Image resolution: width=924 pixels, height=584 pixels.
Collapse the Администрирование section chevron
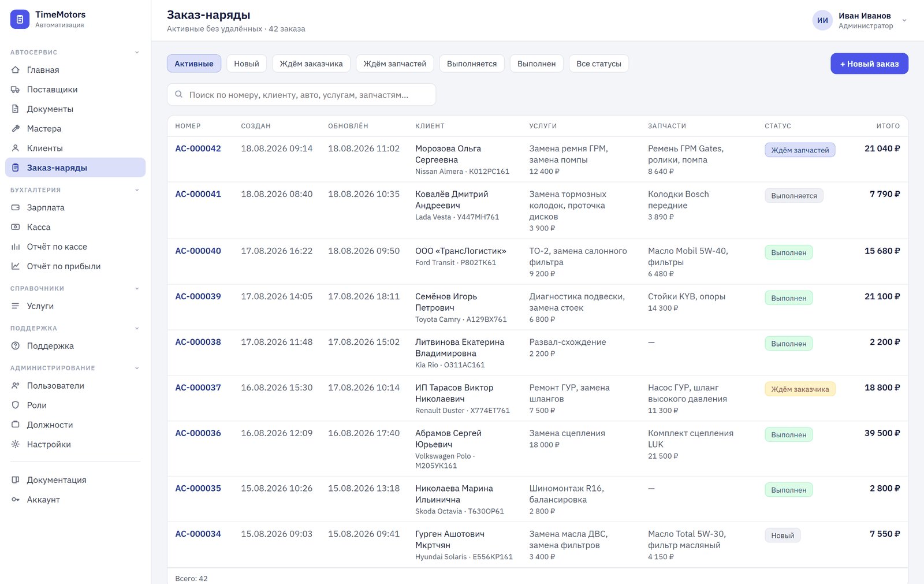click(x=137, y=368)
